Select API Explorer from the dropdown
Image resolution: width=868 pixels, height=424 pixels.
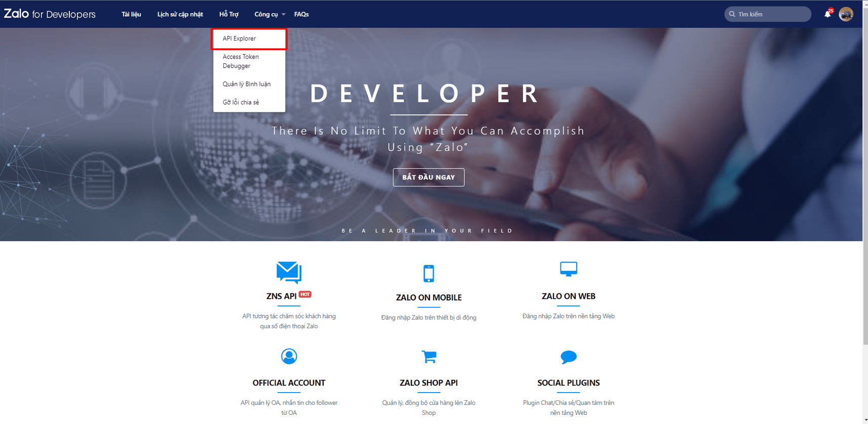(x=249, y=38)
